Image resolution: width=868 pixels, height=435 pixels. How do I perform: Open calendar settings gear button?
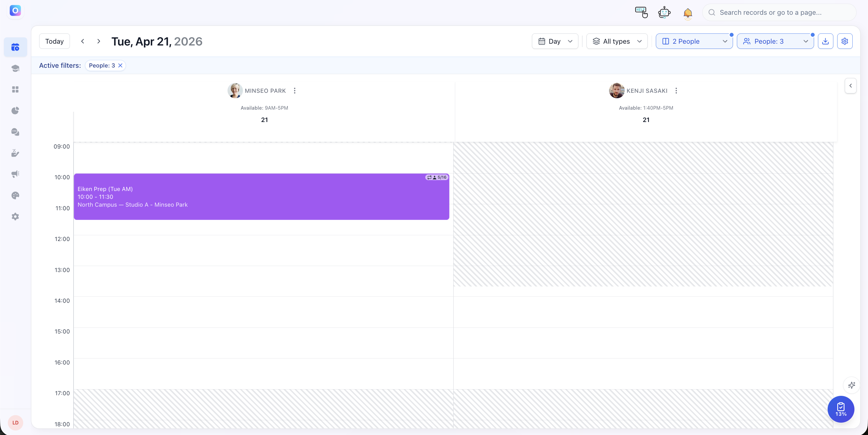pyautogui.click(x=845, y=41)
